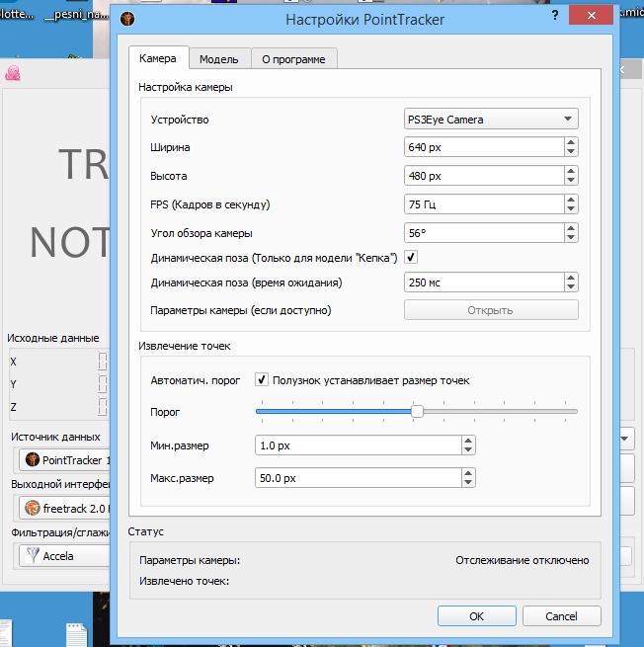
Task: Expand the Устройство PS3Eye Camera dropdown
Action: [x=491, y=119]
